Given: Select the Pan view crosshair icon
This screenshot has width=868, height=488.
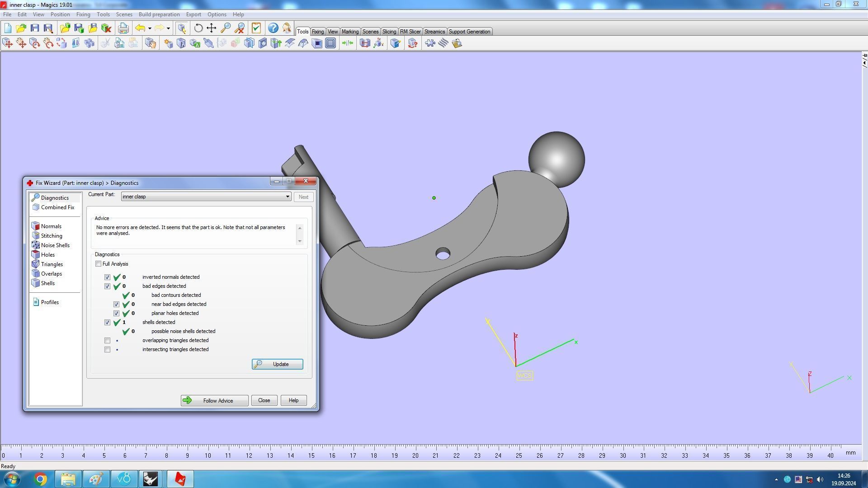Looking at the screenshot, I should 212,28.
